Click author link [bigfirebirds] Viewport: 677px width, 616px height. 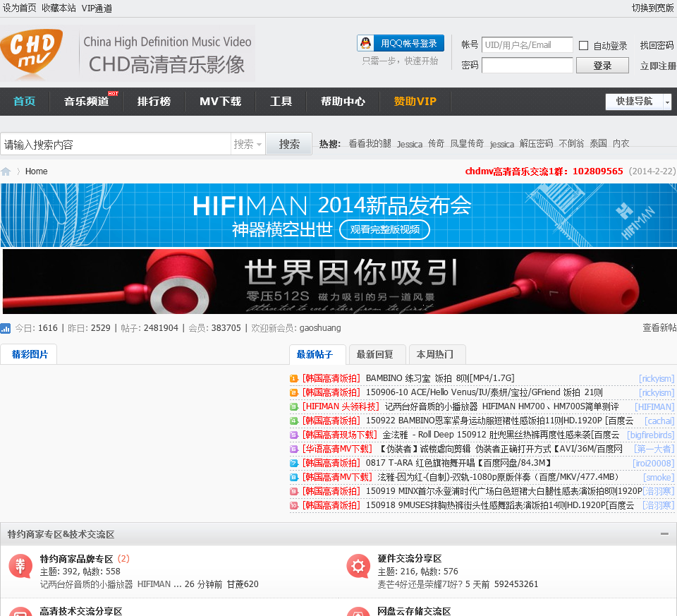click(650, 435)
